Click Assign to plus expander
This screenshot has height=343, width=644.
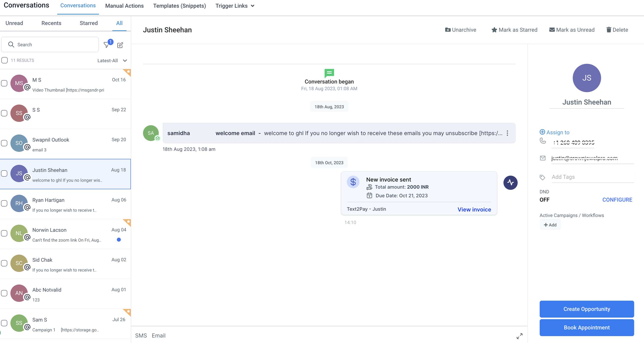click(x=542, y=132)
